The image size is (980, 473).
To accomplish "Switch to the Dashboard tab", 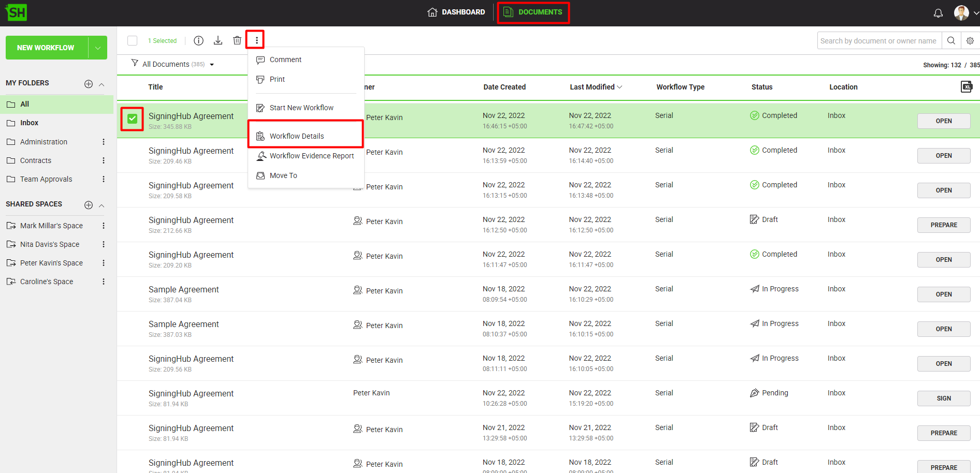I will click(456, 12).
